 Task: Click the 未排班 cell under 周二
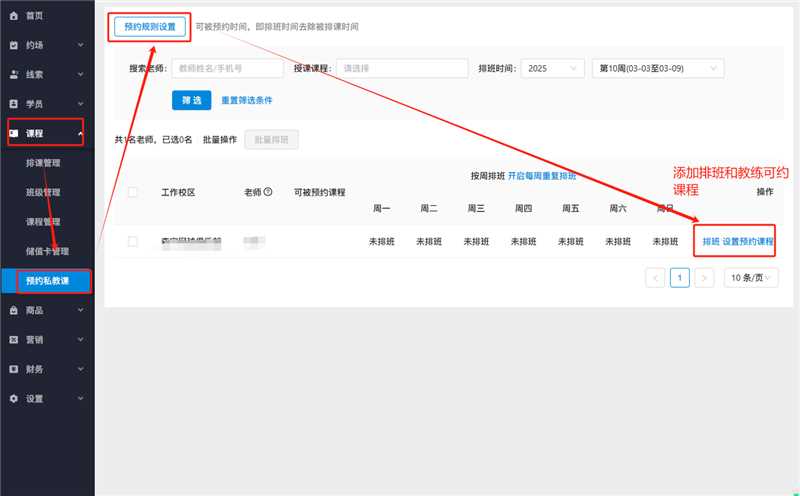click(x=429, y=241)
